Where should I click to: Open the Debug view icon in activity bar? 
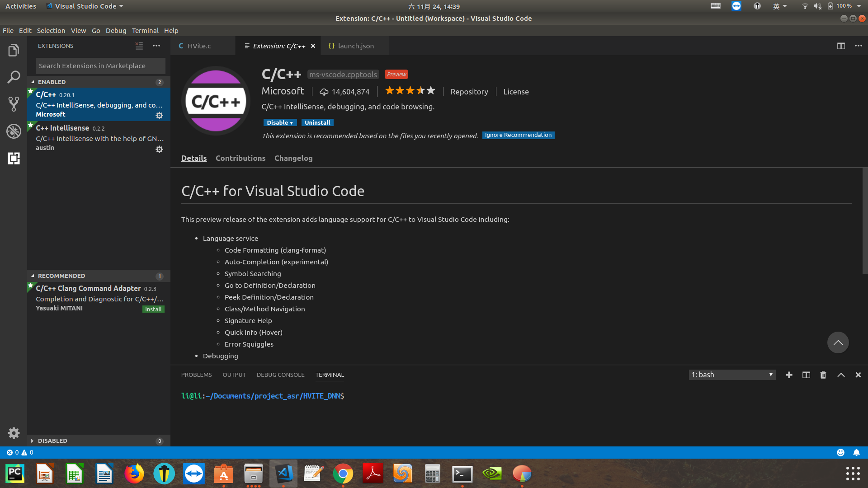coord(14,131)
